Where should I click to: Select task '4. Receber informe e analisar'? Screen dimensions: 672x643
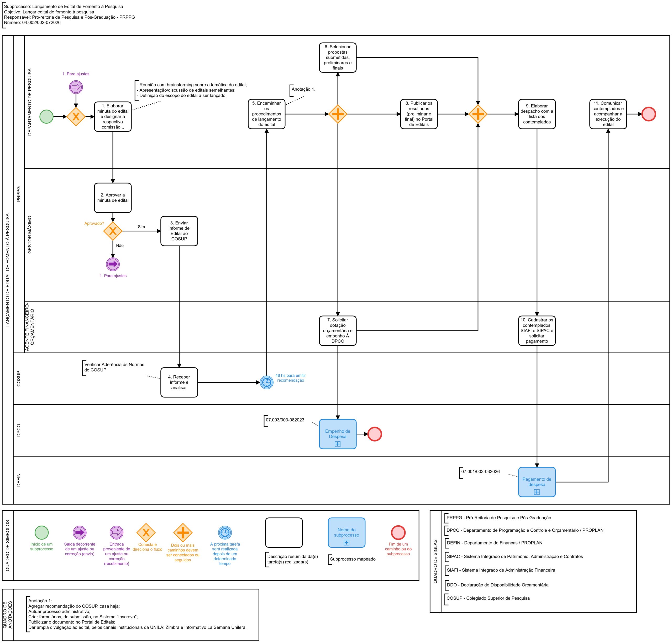pos(179,382)
